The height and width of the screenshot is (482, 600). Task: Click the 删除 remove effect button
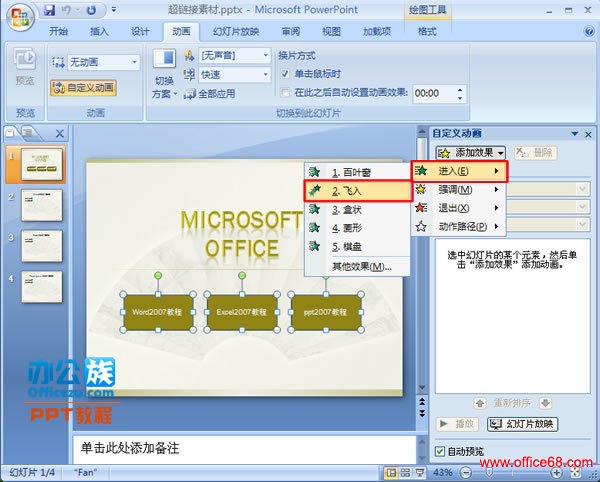[535, 153]
